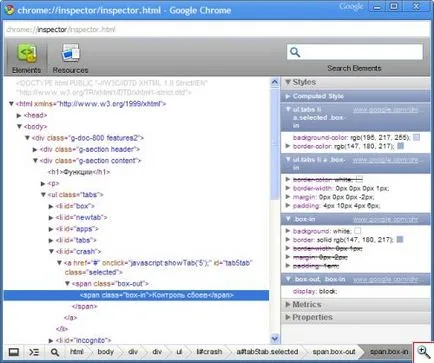Select the h1 heading row in DOM tree
The width and height of the screenshot is (434, 363).
point(79,172)
